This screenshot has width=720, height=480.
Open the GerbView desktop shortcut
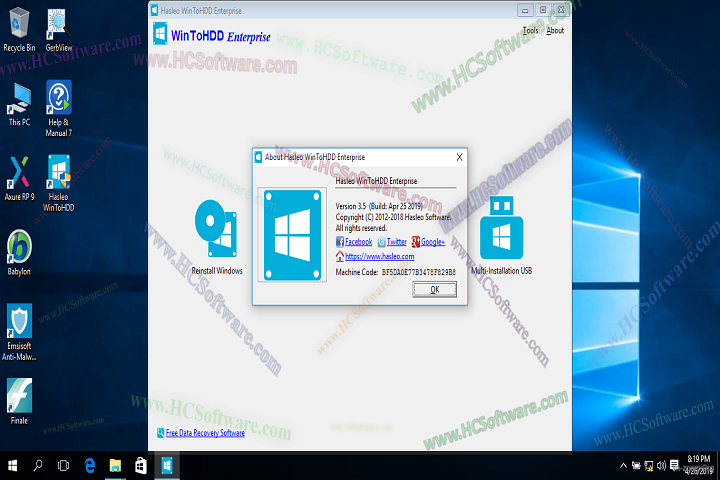tap(59, 30)
